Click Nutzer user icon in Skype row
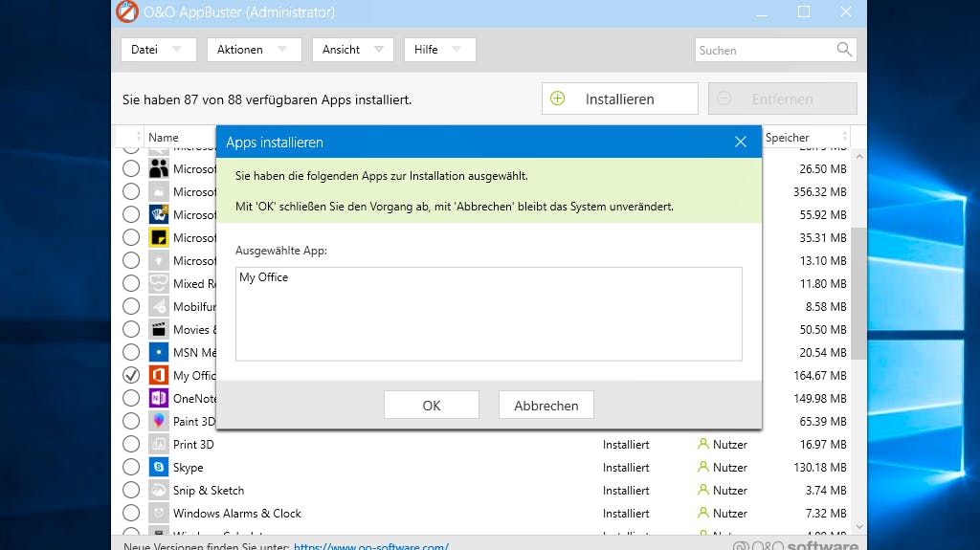The height and width of the screenshot is (550, 980). click(x=703, y=467)
